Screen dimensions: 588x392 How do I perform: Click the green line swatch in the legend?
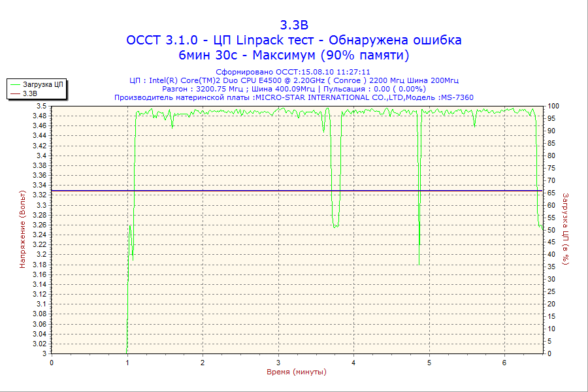point(15,85)
